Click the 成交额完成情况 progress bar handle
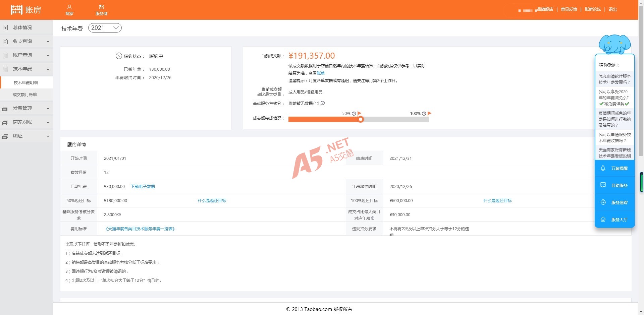This screenshot has height=315, width=644. click(361, 119)
